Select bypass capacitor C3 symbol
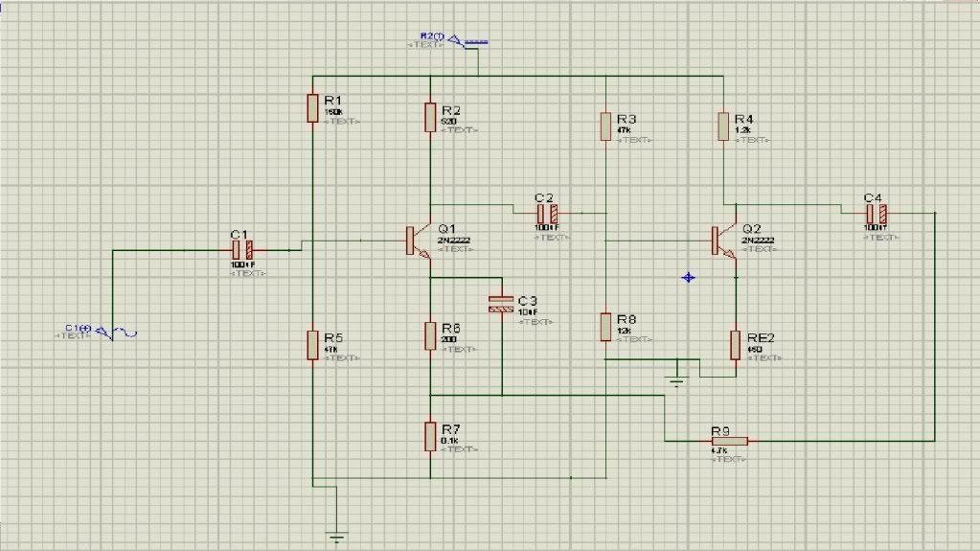The height and width of the screenshot is (551, 980). (x=501, y=305)
